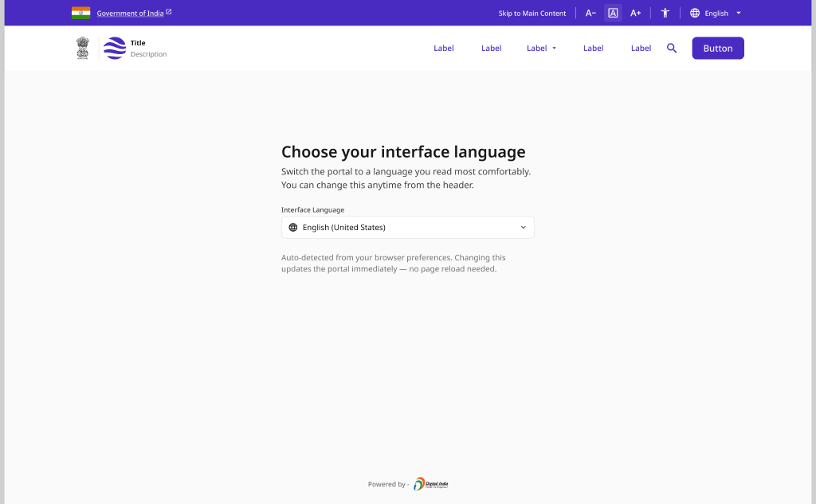Click the Indian flag icon
This screenshot has width=816, height=504.
pos(80,13)
